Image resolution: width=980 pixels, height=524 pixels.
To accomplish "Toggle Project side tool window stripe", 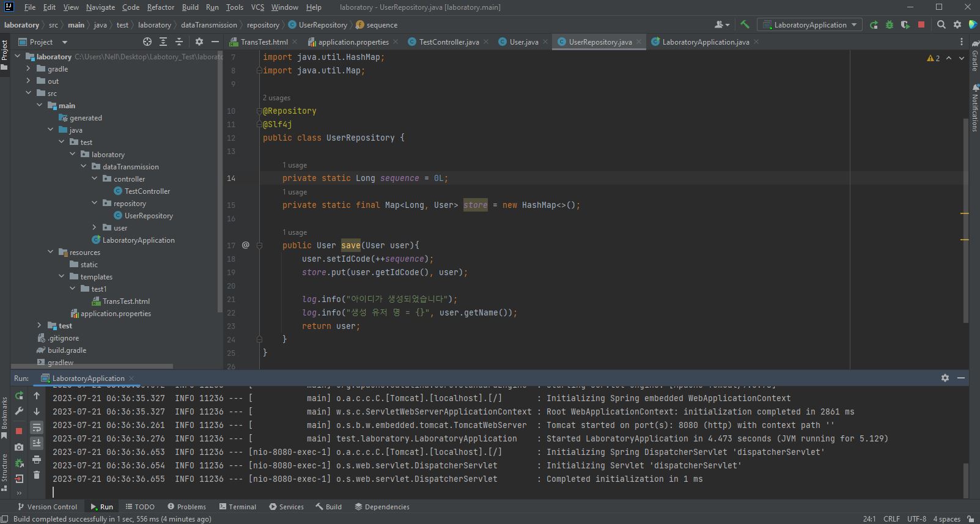I will pyautogui.click(x=4, y=55).
